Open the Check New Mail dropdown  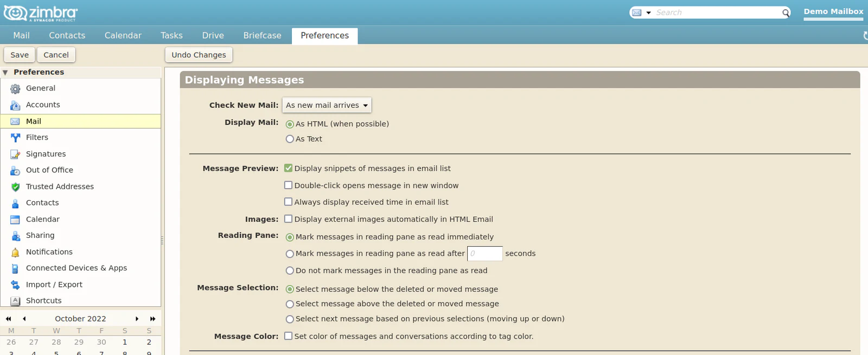327,105
